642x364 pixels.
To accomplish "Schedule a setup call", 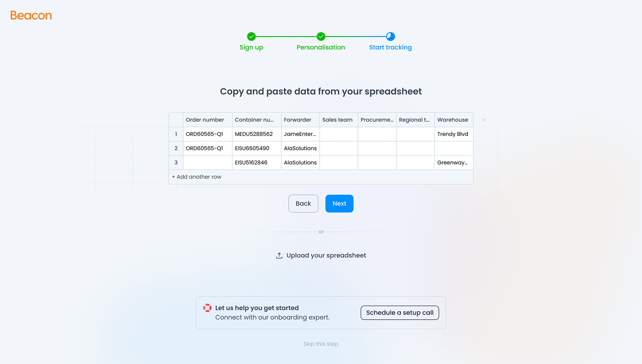I will point(400,313).
